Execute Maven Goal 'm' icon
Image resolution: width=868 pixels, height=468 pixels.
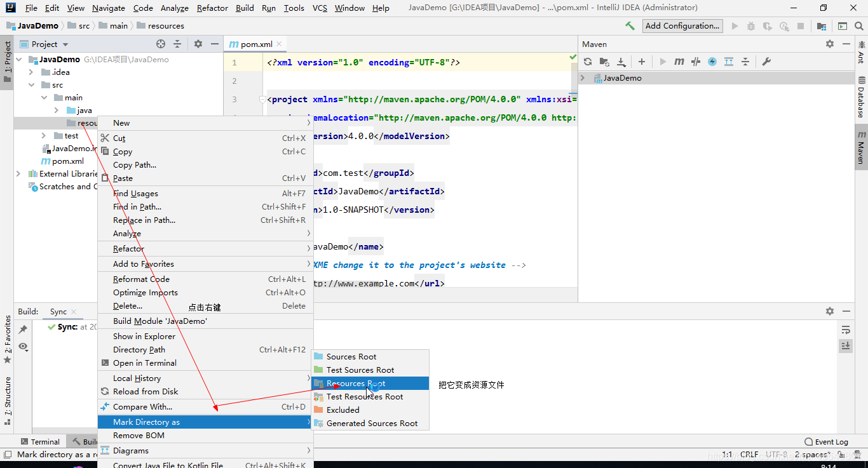pyautogui.click(x=679, y=62)
